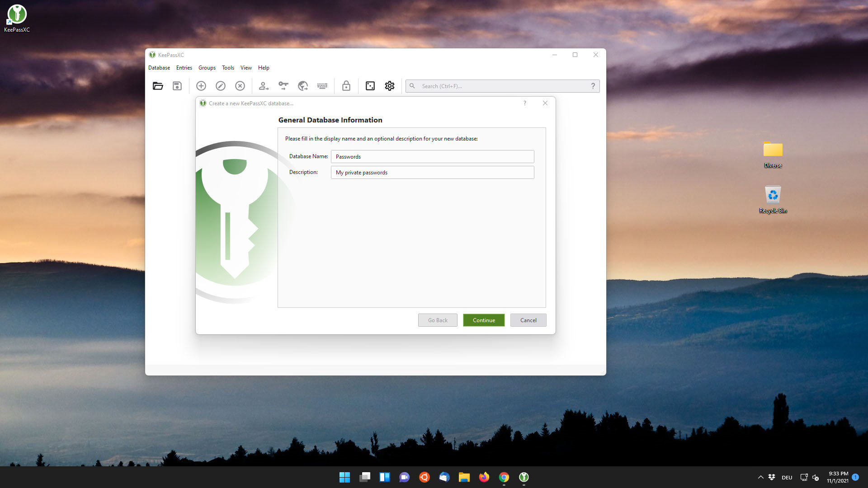
Task: Click the Cancel button
Action: [528, 320]
